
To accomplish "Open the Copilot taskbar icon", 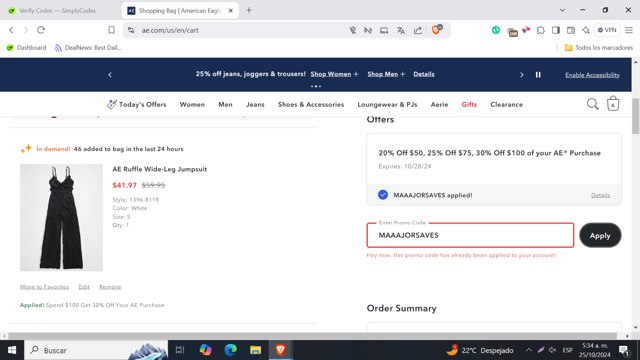I will 205,350.
